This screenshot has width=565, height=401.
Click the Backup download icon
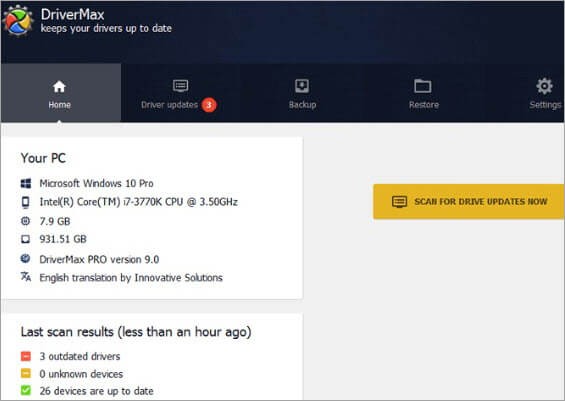click(302, 86)
